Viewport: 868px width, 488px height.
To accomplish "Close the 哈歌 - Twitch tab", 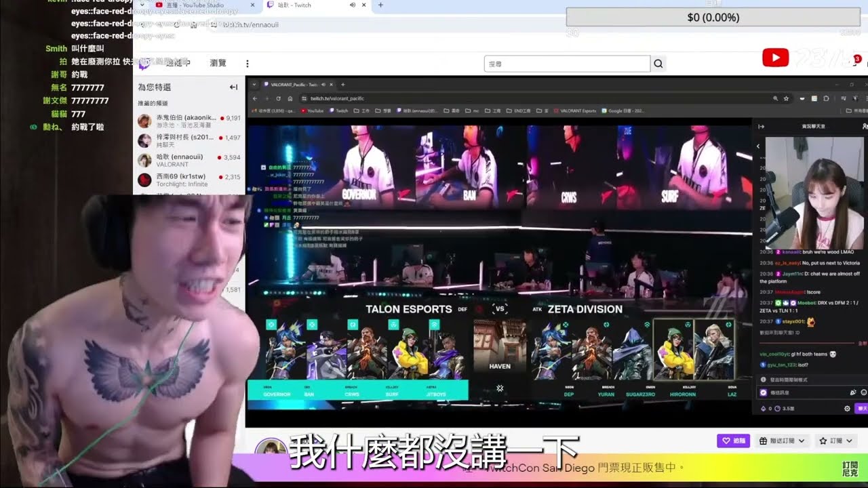I will [x=363, y=5].
